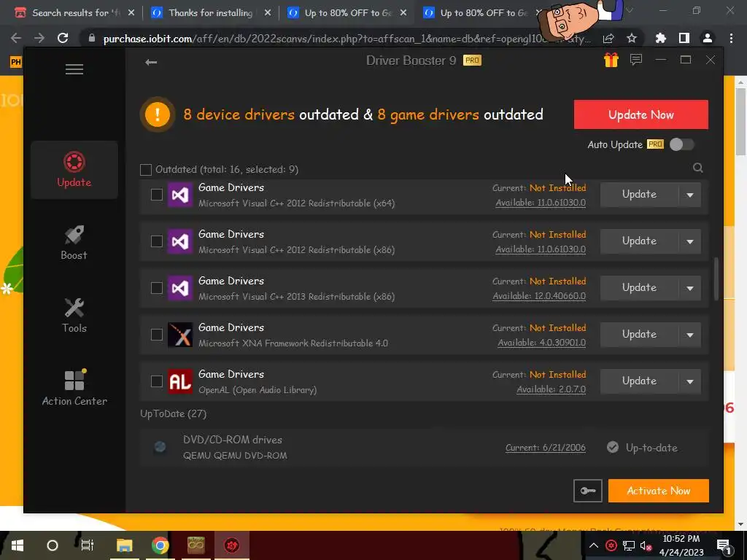Click Current 6/21/2006 driver date link
Screen dimensions: 747x560
coord(546,448)
